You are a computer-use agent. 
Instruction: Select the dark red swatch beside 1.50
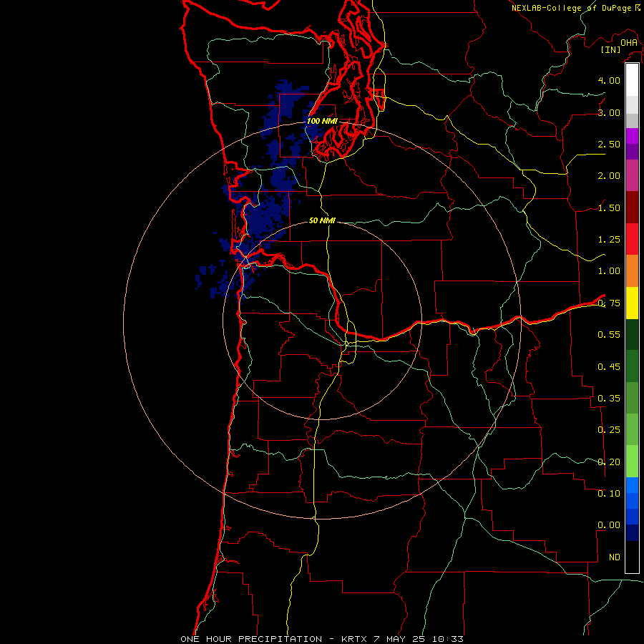[632, 208]
